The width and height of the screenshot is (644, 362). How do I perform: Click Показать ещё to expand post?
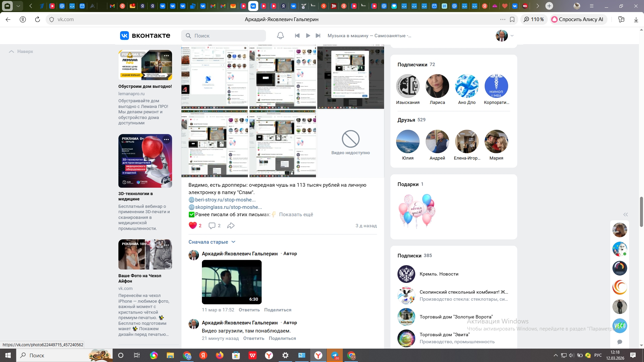pos(296,215)
